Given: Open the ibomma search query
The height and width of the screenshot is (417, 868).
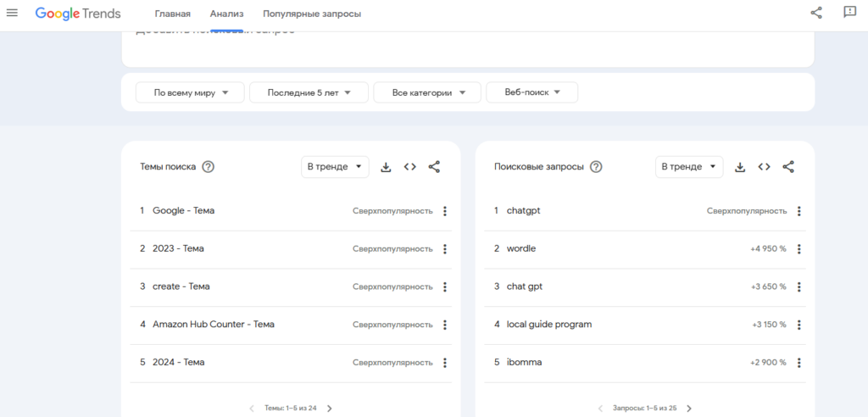Looking at the screenshot, I should (x=524, y=363).
